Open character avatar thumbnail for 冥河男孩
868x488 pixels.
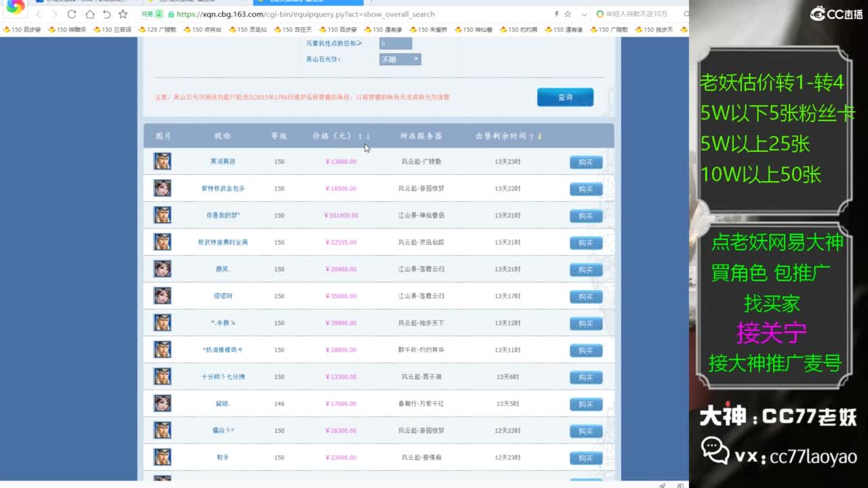[162, 161]
